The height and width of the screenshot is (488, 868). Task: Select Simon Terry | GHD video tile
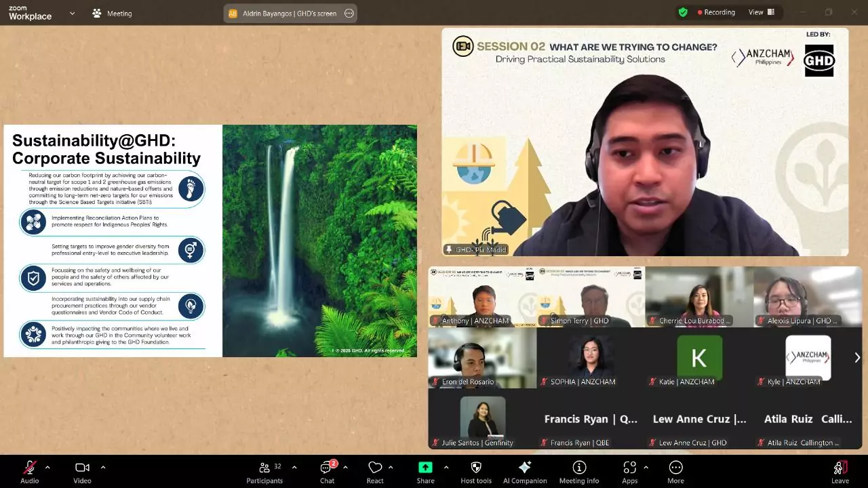(591, 297)
